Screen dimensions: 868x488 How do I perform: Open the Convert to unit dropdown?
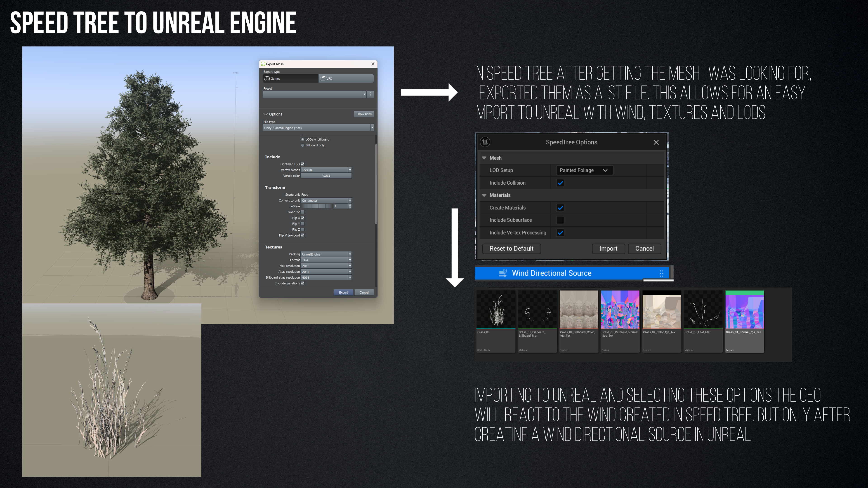tap(326, 200)
